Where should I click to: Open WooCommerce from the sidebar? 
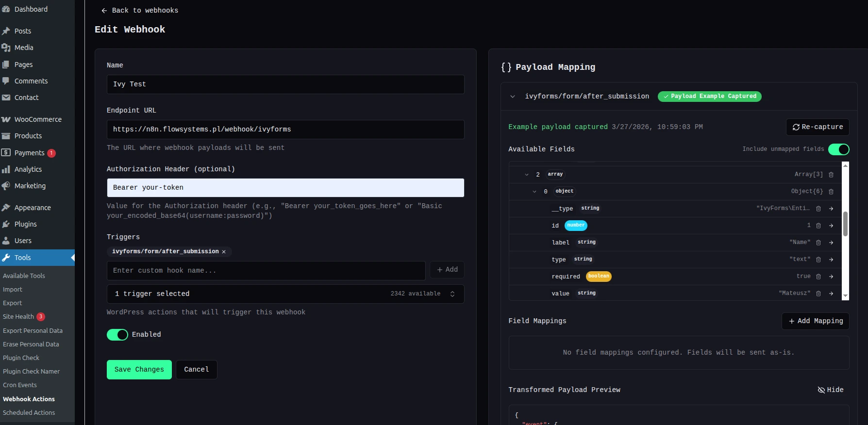click(37, 119)
